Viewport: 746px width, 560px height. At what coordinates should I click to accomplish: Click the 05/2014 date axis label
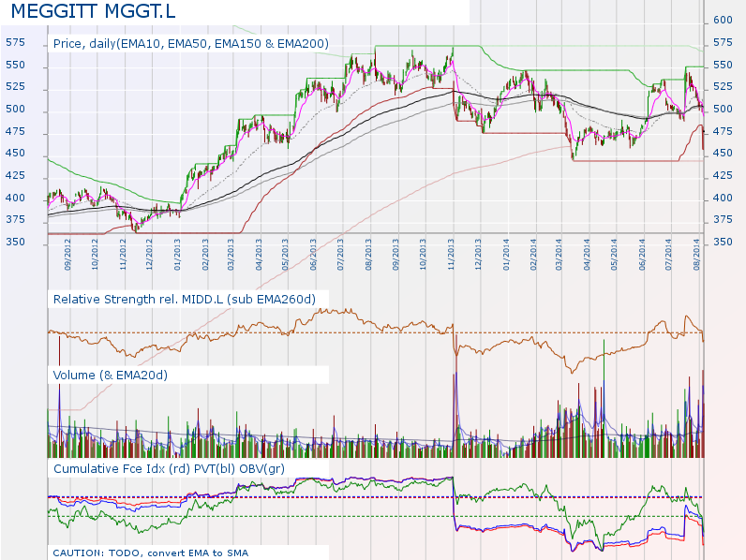click(x=614, y=256)
